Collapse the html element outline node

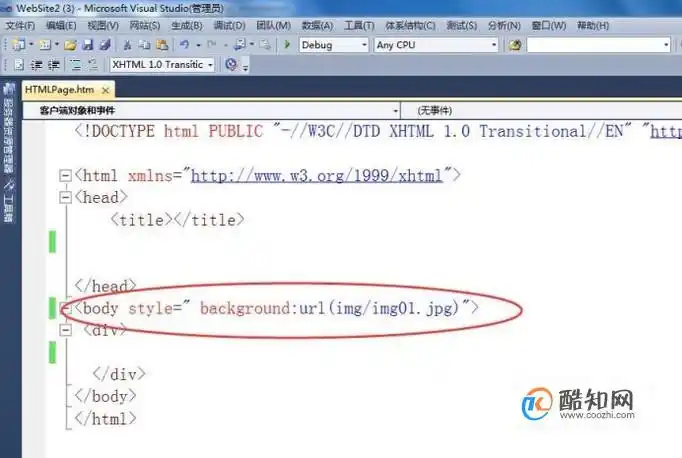coord(65,175)
